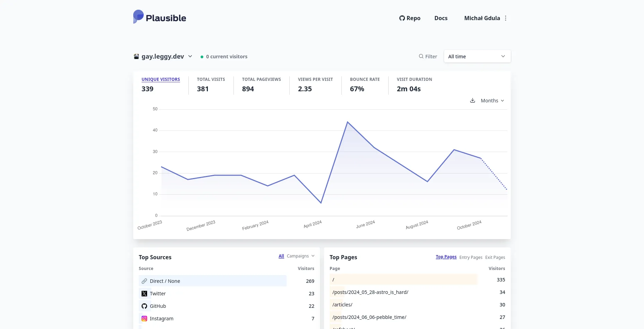Download chart data with export icon
The image size is (644, 329).
click(x=472, y=101)
